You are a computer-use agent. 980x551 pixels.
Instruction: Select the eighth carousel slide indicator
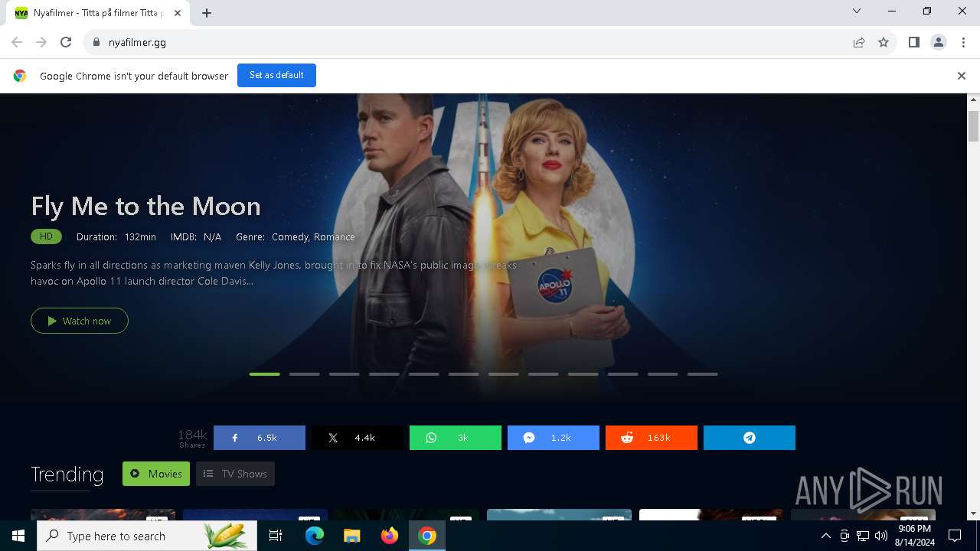(544, 374)
